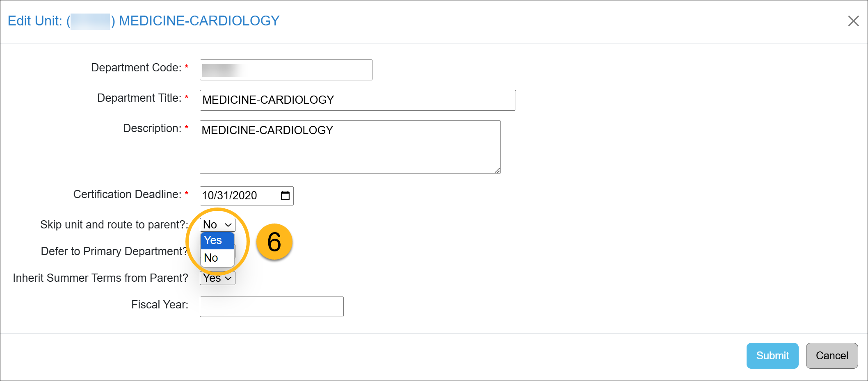Screen dimensions: 868x381
Task: Click the orange step 6 badge
Action: pos(274,242)
